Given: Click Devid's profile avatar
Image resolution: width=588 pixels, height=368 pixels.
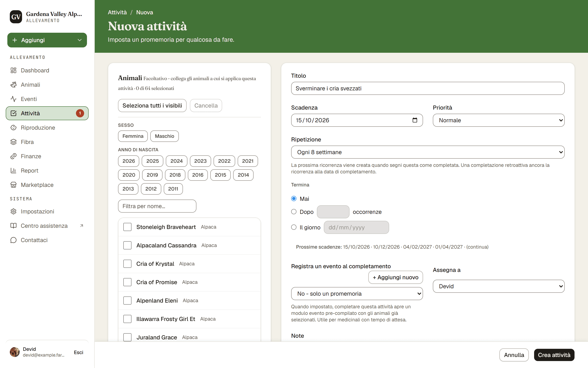Looking at the screenshot, I should [14, 352].
